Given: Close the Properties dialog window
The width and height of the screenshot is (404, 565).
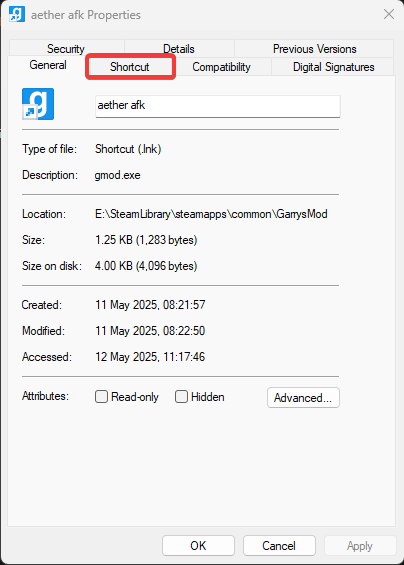Looking at the screenshot, I should (x=389, y=14).
